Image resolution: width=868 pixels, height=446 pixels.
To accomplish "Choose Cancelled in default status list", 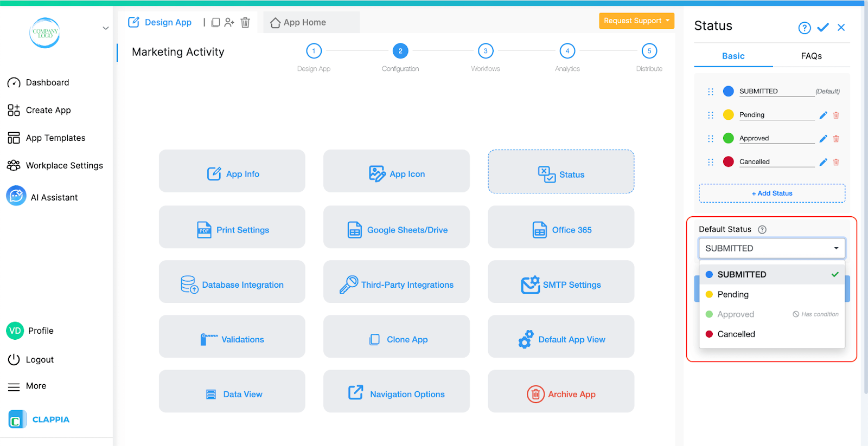I will pos(772,334).
